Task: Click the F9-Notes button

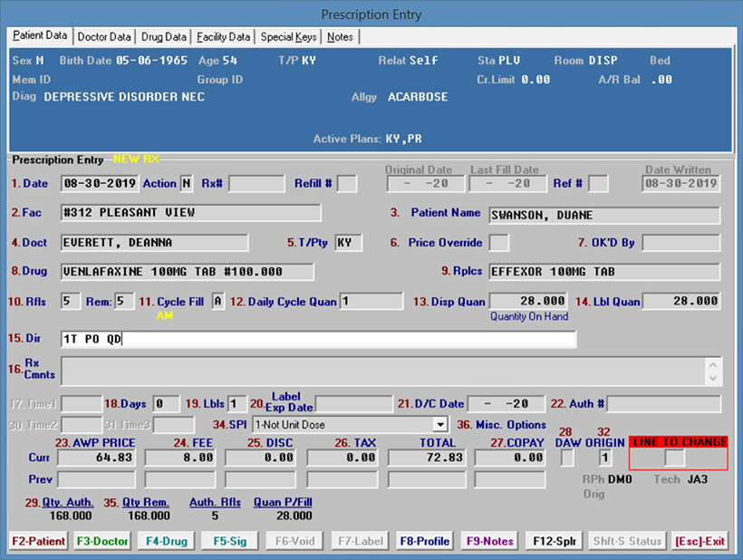Action: pyautogui.click(x=490, y=541)
